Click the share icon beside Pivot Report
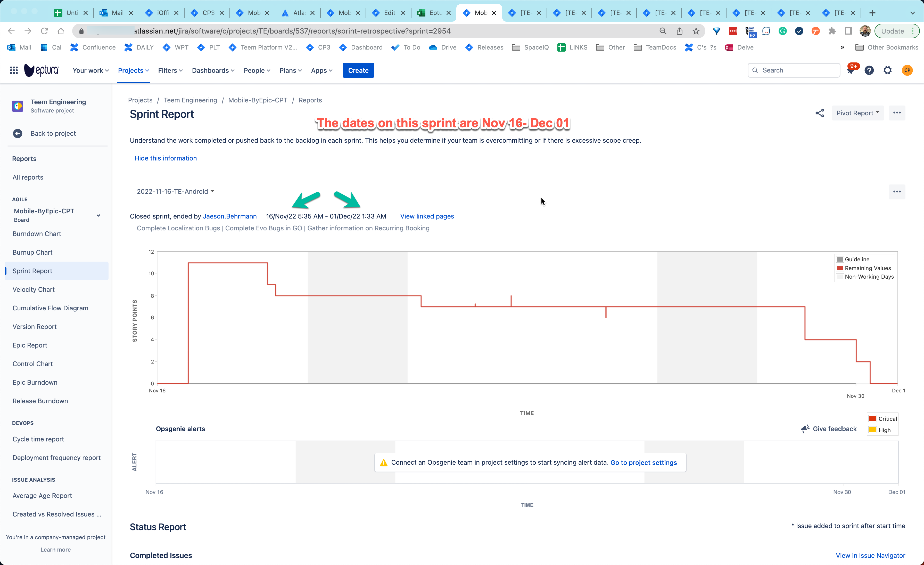This screenshot has height=565, width=924. coord(820,113)
